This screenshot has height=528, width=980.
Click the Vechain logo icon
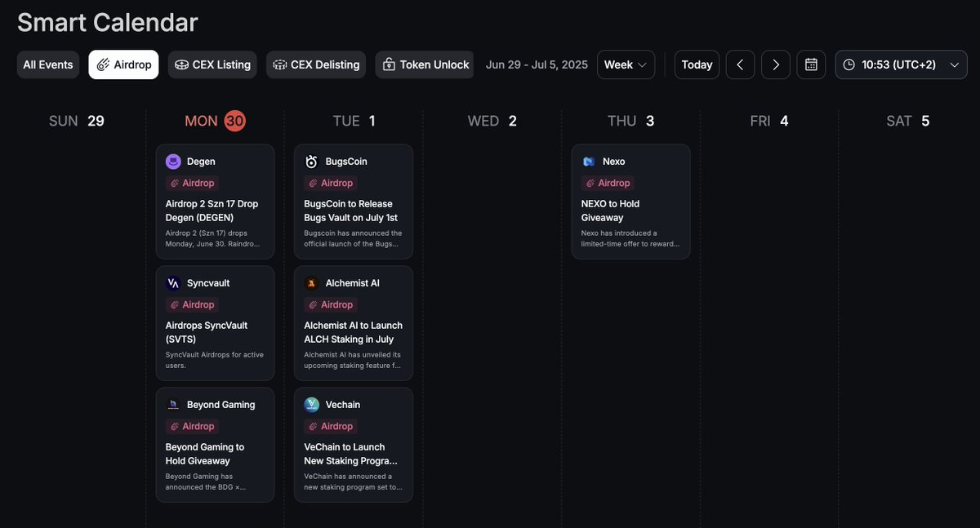(x=312, y=405)
